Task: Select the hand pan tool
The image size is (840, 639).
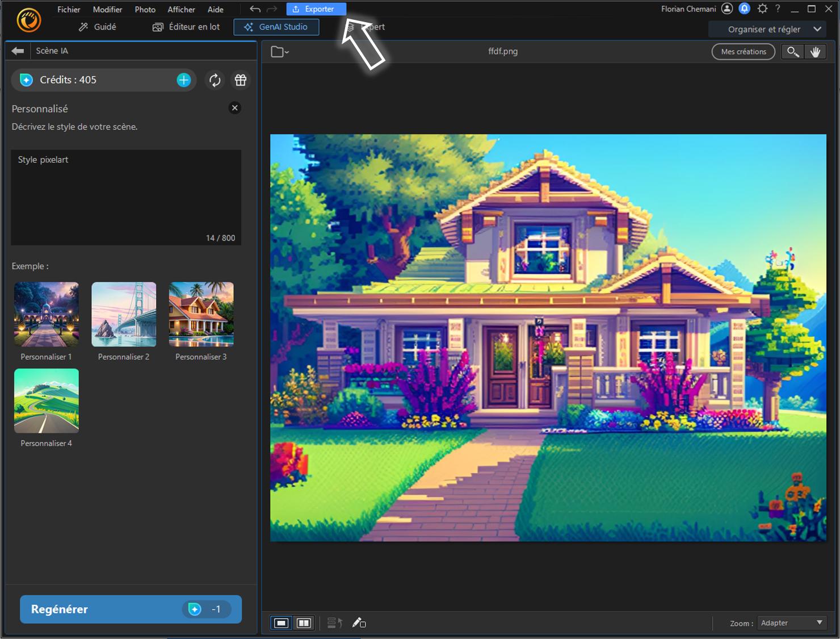Action: (815, 52)
